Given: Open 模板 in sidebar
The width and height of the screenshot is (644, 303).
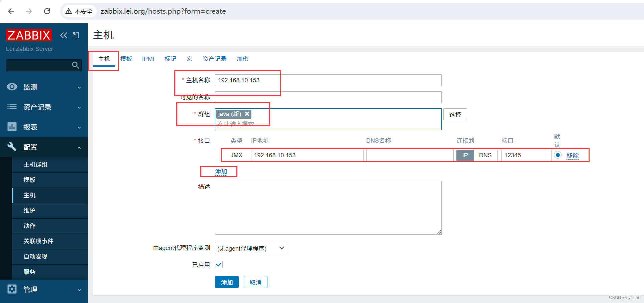Looking at the screenshot, I should pyautogui.click(x=50, y=180).
